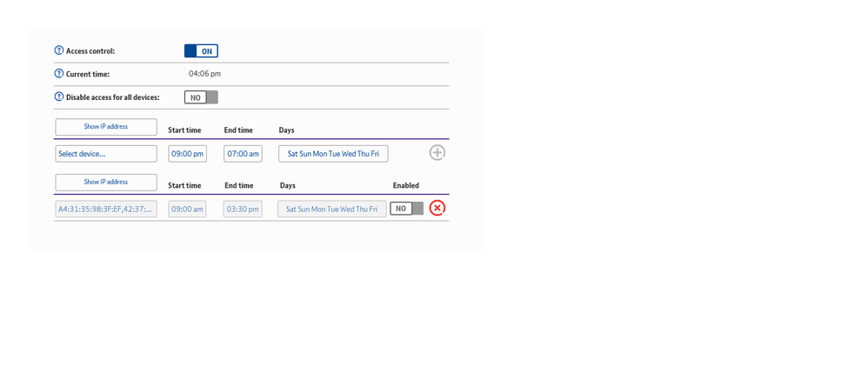Open the Select device dropdown
Image resolution: width=868 pixels, height=366 pixels.
(x=106, y=154)
